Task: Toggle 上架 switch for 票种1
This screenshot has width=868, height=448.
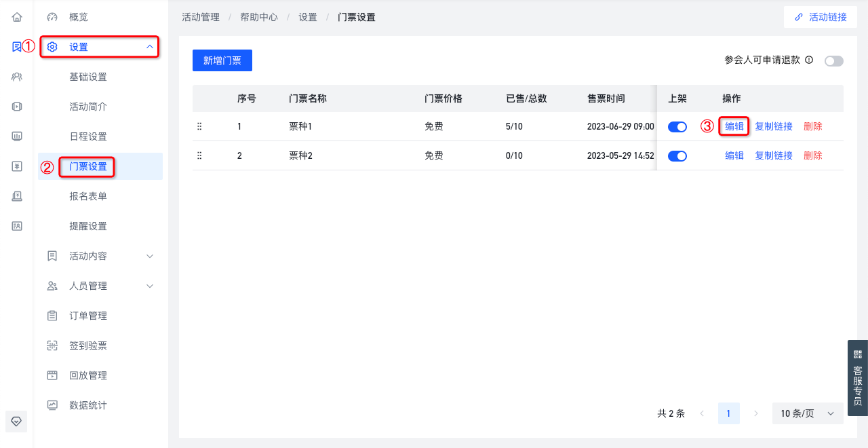Action: (x=677, y=127)
